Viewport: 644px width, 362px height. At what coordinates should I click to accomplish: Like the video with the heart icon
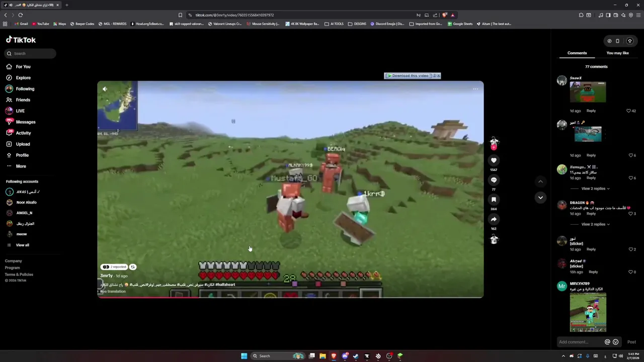(x=494, y=160)
